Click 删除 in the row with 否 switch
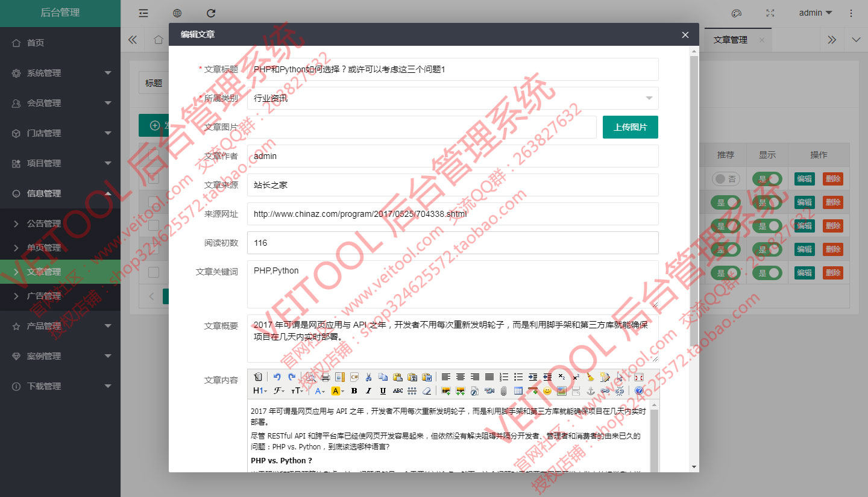868x497 pixels. point(833,179)
